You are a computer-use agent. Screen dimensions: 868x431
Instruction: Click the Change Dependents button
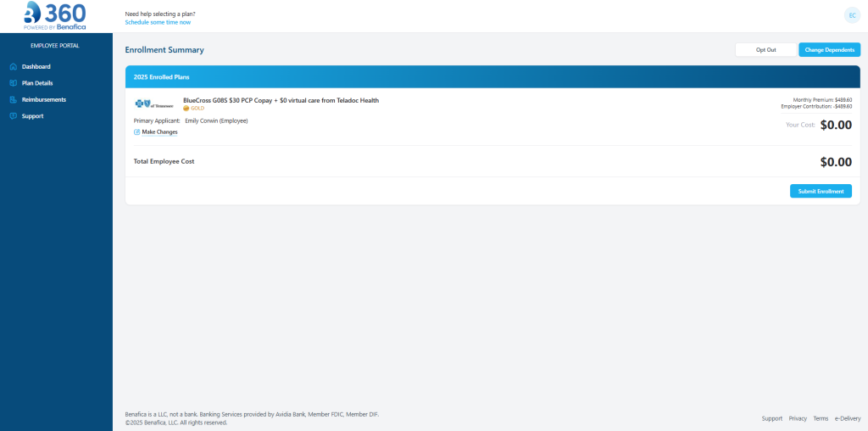click(x=829, y=50)
